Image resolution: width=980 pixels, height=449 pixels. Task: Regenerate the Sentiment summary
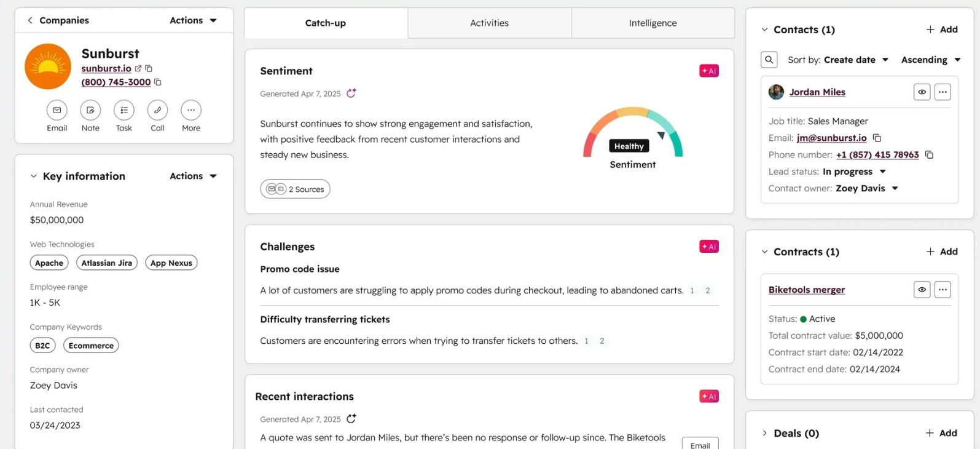(351, 93)
